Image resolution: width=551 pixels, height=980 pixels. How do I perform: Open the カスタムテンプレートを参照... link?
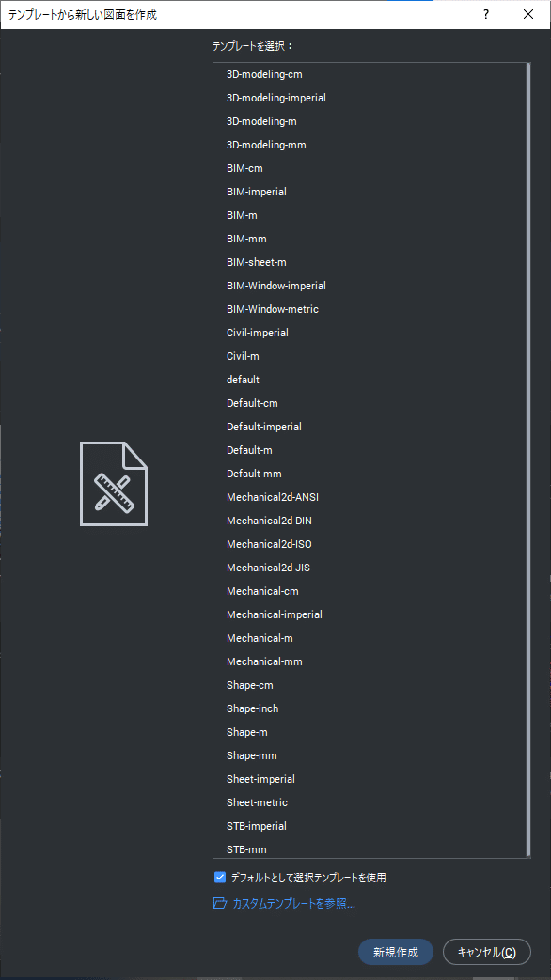[294, 903]
